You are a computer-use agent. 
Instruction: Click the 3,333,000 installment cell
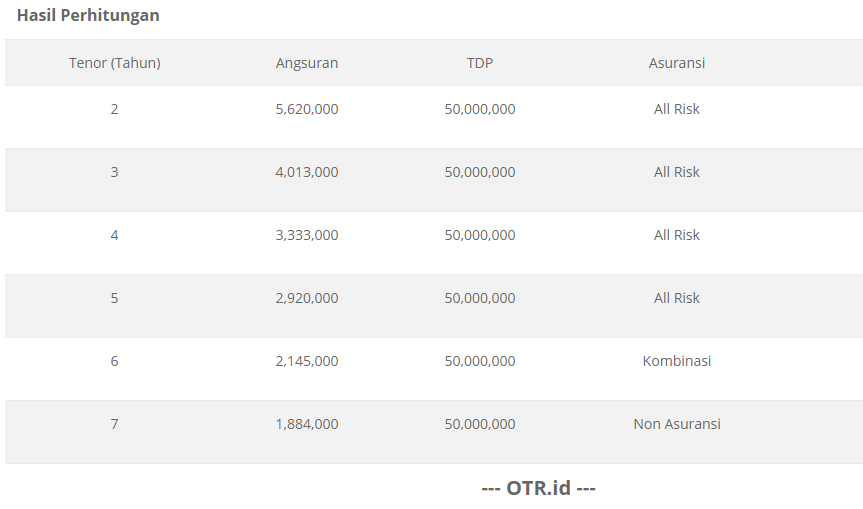[x=307, y=235]
